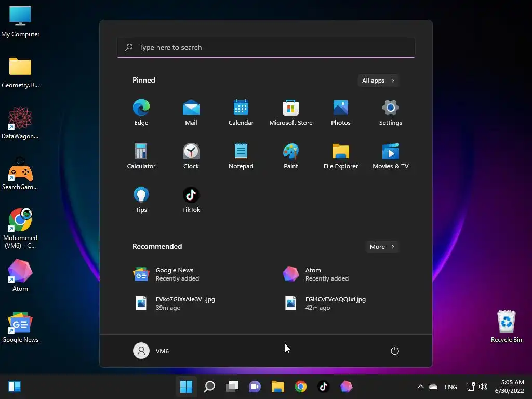Image resolution: width=532 pixels, height=399 pixels.
Task: Open the Tips app
Action: pyautogui.click(x=141, y=200)
